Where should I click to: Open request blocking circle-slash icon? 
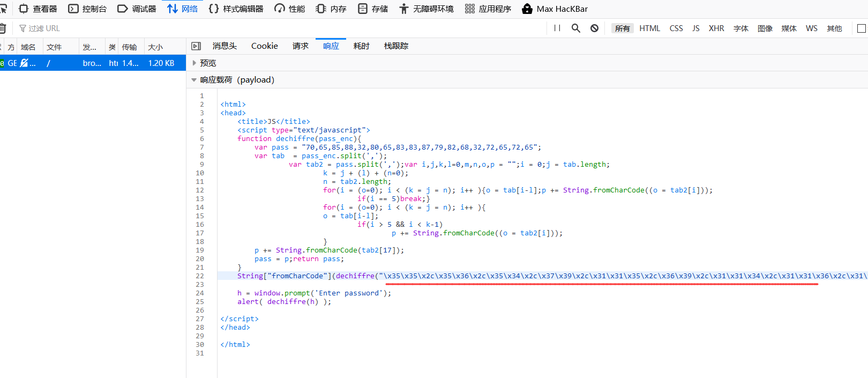pos(594,28)
